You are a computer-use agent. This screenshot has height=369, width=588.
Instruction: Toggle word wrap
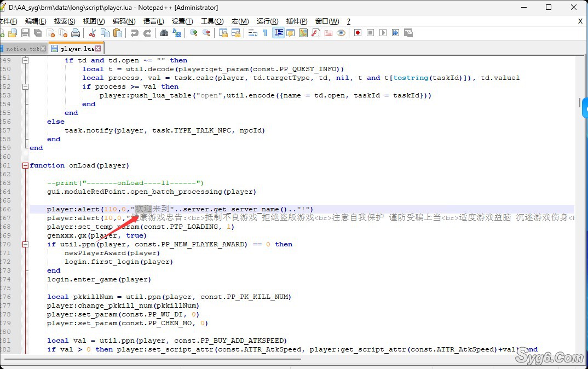tap(253, 33)
